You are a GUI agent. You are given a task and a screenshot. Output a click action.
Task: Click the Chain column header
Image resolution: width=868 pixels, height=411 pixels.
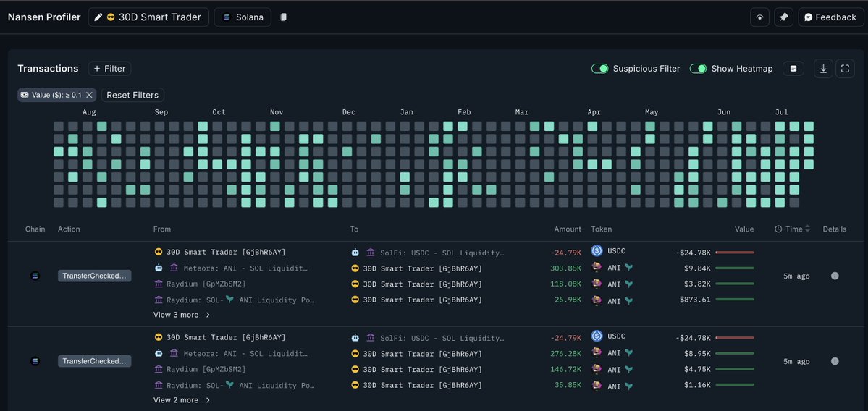[35, 229]
